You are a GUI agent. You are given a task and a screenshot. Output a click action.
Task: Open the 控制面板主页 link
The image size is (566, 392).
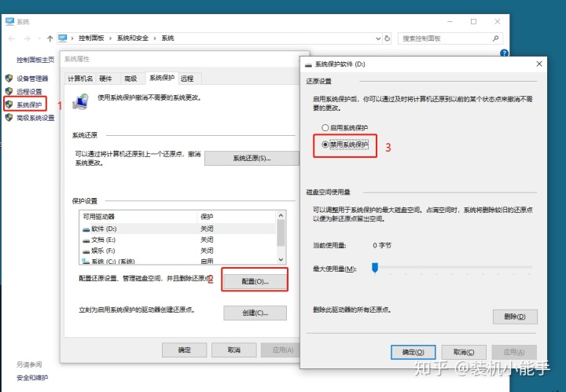coord(35,60)
